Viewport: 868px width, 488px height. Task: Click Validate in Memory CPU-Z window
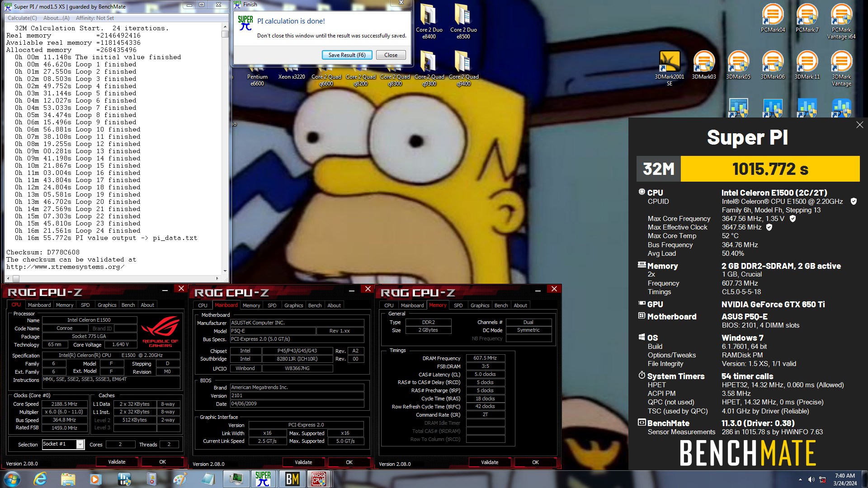[x=490, y=462]
